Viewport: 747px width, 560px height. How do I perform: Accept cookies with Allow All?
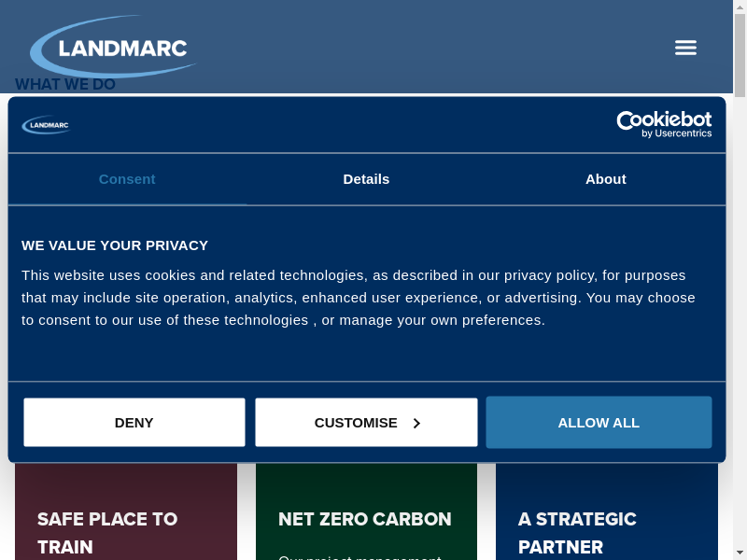pyautogui.click(x=599, y=423)
